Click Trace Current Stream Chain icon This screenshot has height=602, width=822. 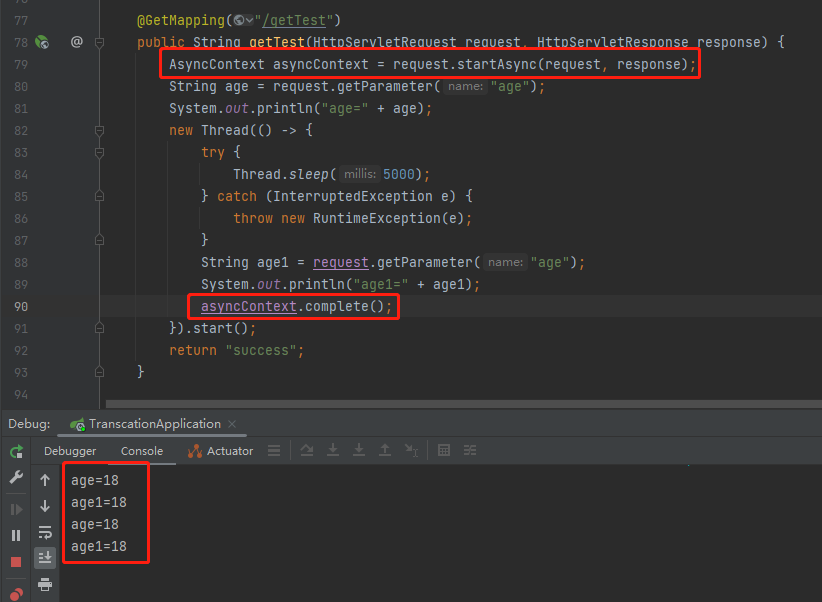coord(470,450)
